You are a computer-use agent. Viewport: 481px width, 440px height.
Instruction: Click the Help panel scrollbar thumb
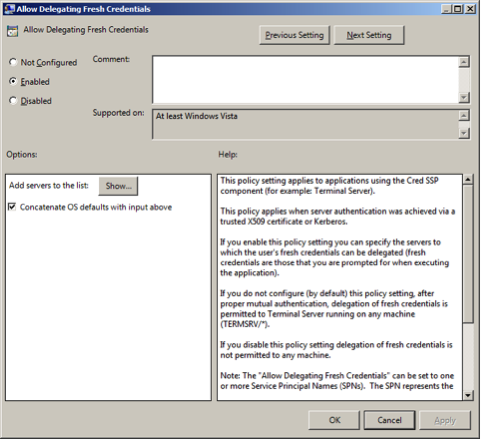[468, 254]
